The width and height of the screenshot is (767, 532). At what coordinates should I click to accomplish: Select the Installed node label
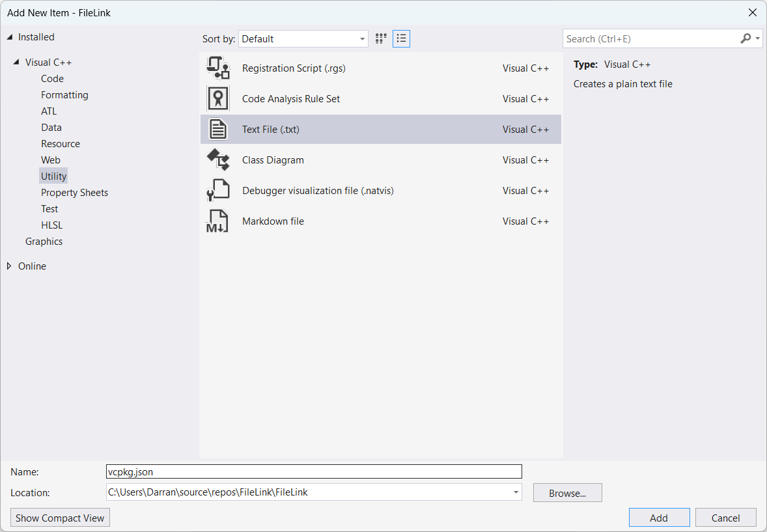tap(36, 37)
